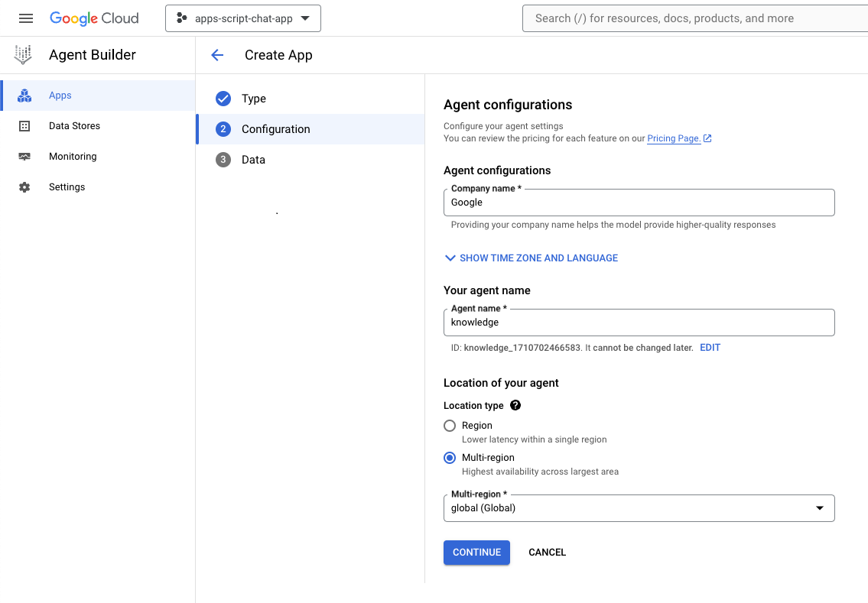The image size is (868, 603).
Task: Click the Monitoring icon in sidebar
Action: pyautogui.click(x=24, y=157)
